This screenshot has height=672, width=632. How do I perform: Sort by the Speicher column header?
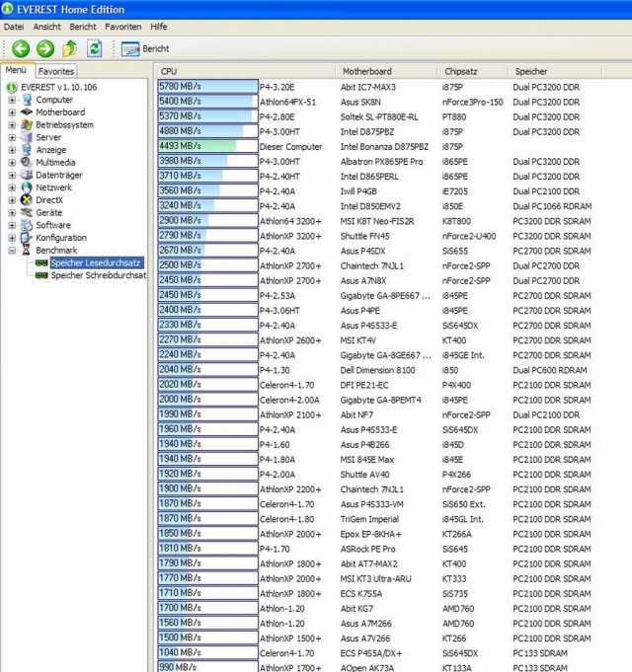(555, 71)
